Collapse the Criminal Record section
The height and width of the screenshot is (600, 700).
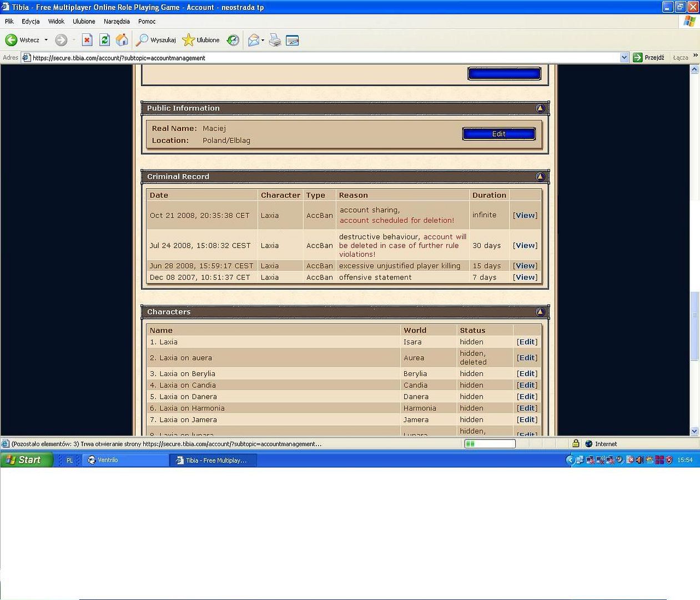[540, 177]
